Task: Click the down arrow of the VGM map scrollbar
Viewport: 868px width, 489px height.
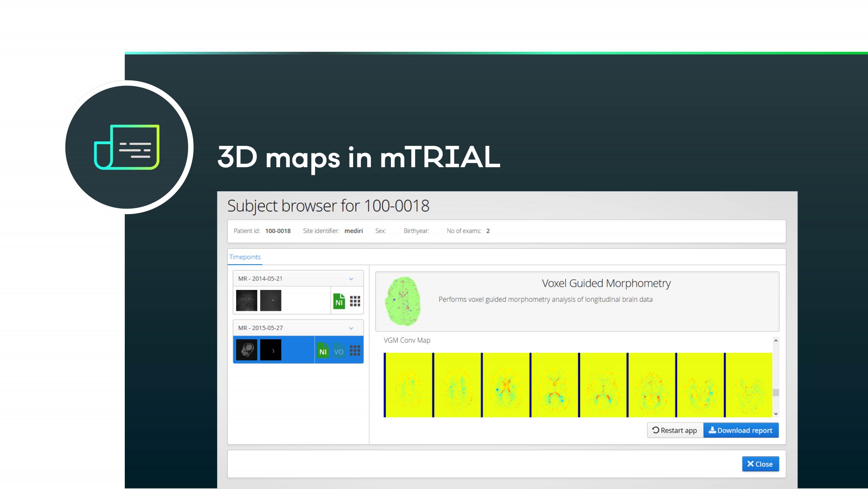Action: pyautogui.click(x=776, y=413)
